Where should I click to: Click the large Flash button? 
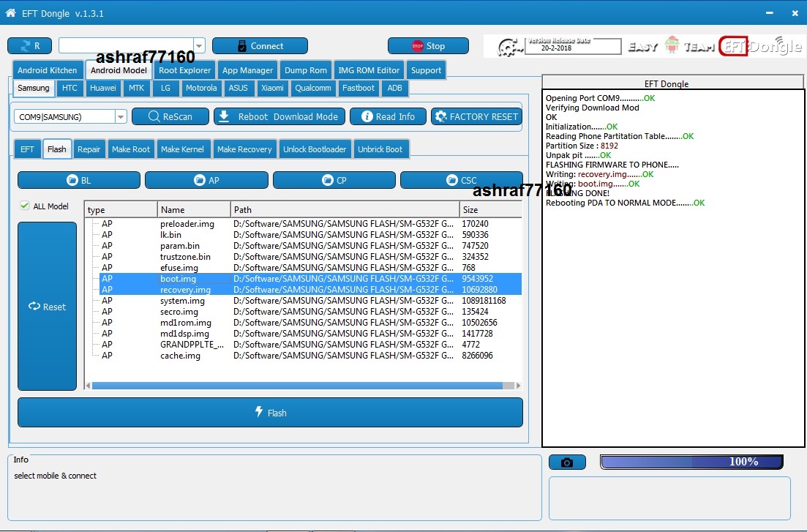(270, 413)
